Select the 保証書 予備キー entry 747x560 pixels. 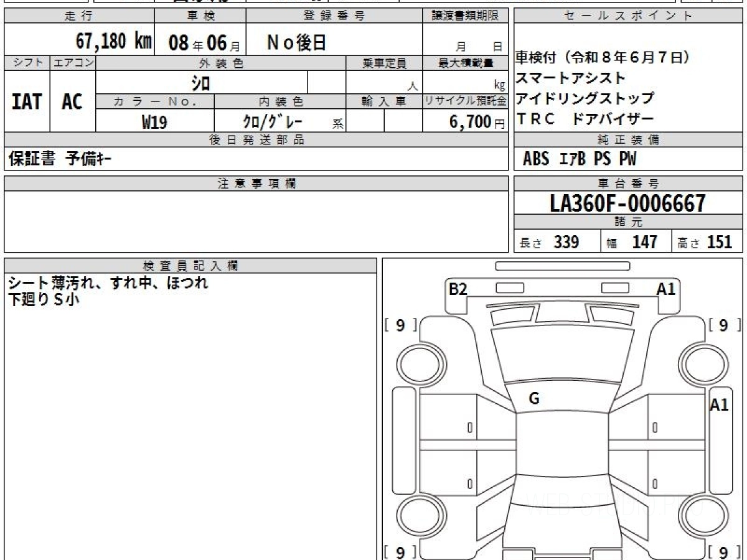click(60, 159)
